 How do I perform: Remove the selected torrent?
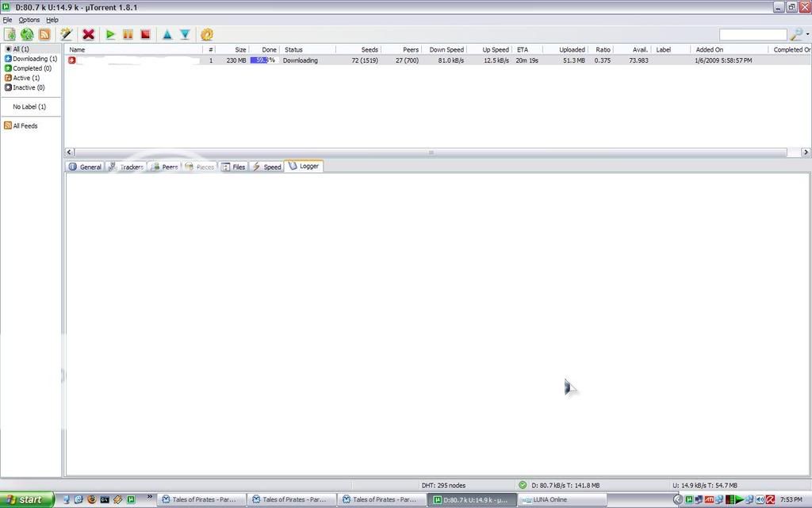88,34
